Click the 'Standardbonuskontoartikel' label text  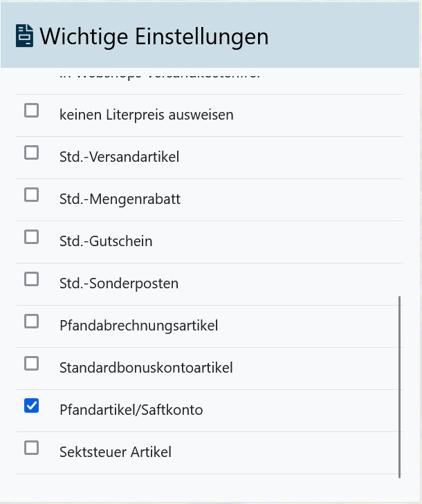point(147,368)
